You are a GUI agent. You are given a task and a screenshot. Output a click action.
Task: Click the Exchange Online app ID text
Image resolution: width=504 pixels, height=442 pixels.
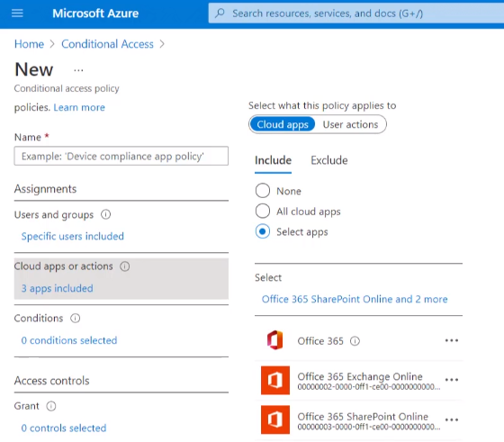(x=369, y=387)
